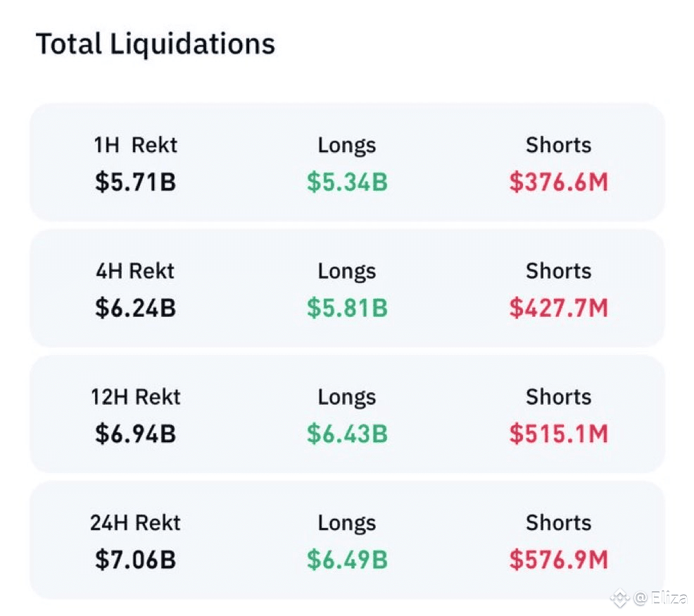Viewport: 694px width, 616px height.
Task: Click the Total Liquidations heading
Action: pos(155,44)
